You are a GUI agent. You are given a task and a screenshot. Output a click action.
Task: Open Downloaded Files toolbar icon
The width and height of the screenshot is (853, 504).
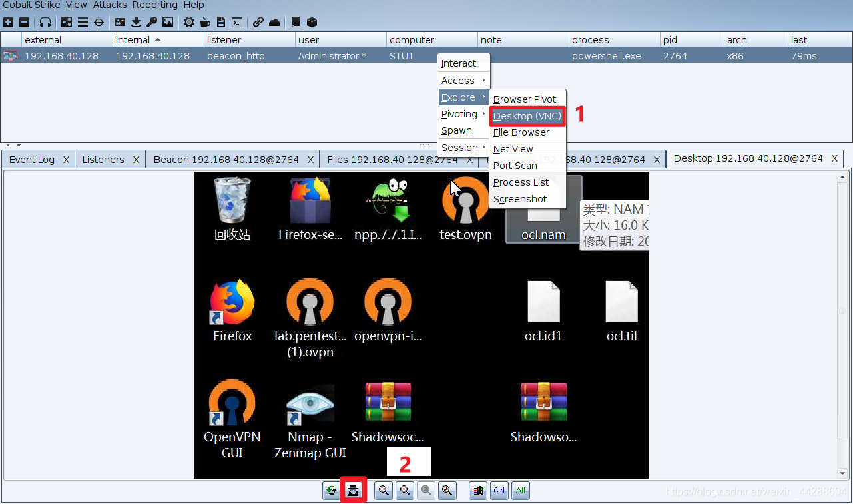pyautogui.click(x=136, y=22)
